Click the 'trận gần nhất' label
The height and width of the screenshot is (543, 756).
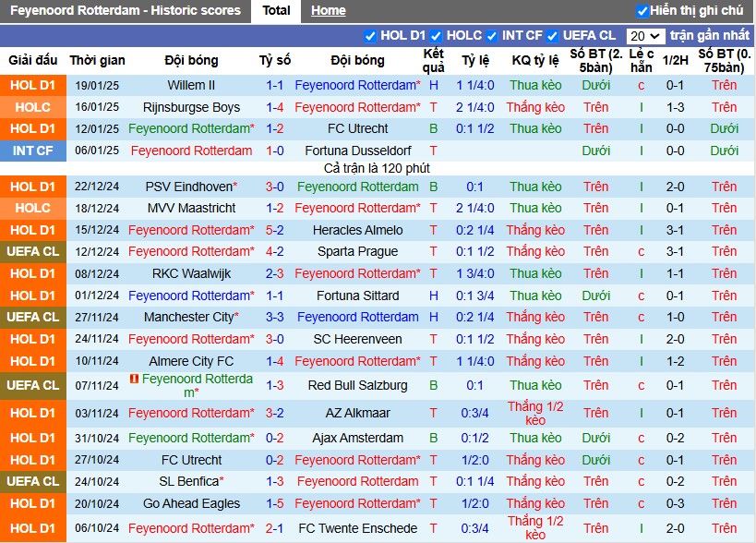[709, 36]
